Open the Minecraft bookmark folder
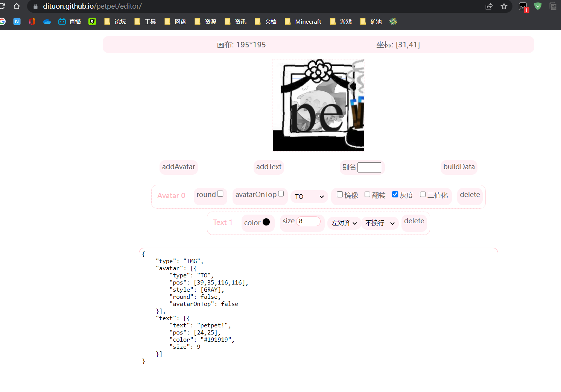This screenshot has height=392, width=561. pos(303,21)
